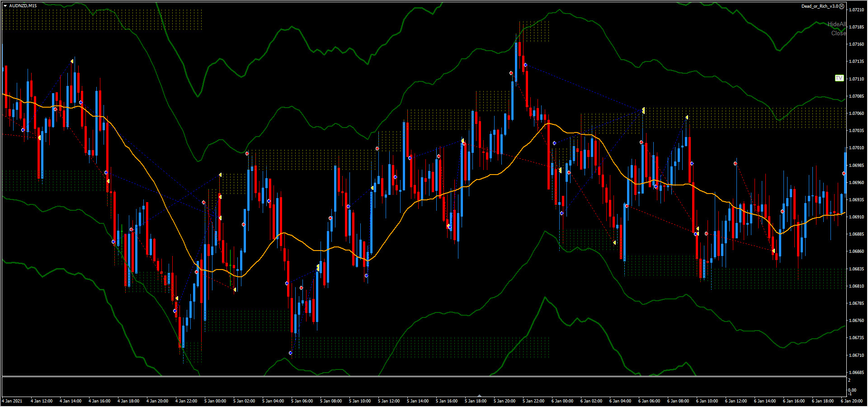Click the 0.00 indicator subwindow scale value
Screen dimensions: 868x407
coord(852,390)
